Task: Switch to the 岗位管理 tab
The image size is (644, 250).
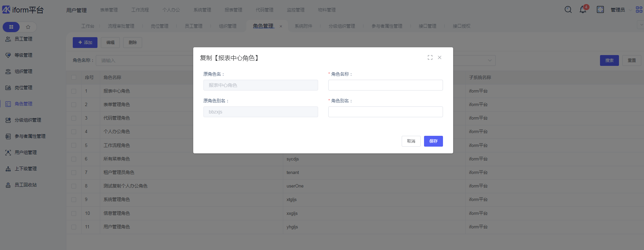Action: [159, 26]
